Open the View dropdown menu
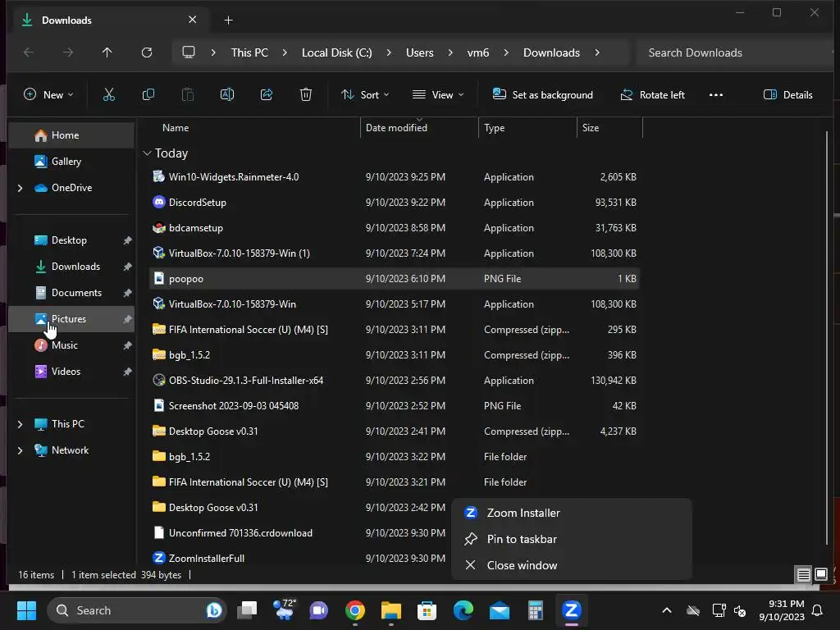This screenshot has width=840, height=630. tap(438, 95)
